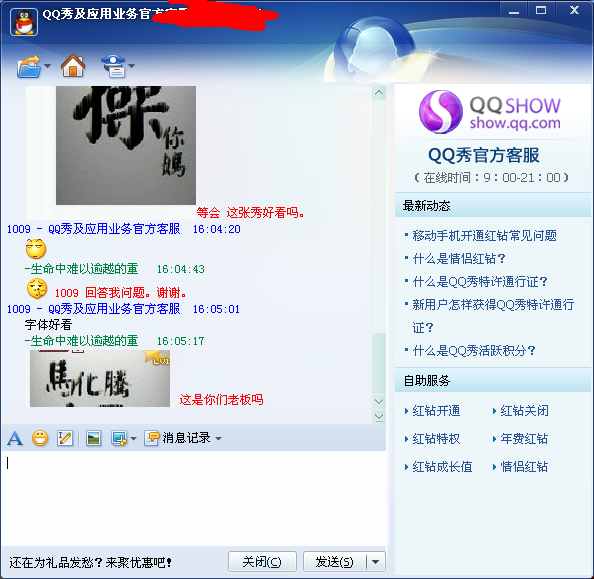Image resolution: width=594 pixels, height=579 pixels.
Task: Open 什么是QQ秀活跃积分? link
Action: coord(474,351)
